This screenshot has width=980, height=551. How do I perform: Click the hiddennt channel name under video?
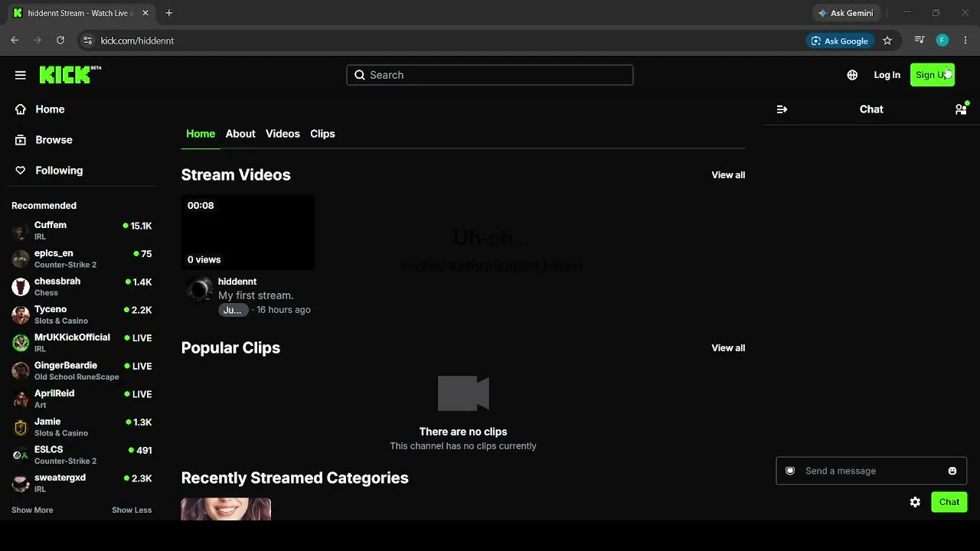[237, 282]
